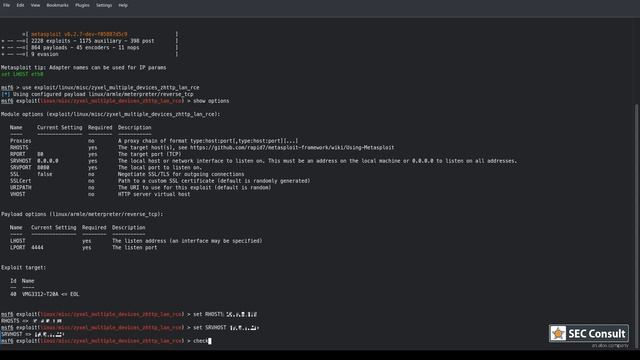Image resolution: width=640 pixels, height=360 pixels.
Task: Click the 'use exploit/linux/misc/zyxel_multiple_devices_zhttp_lan_rce' command line
Action: point(100,87)
